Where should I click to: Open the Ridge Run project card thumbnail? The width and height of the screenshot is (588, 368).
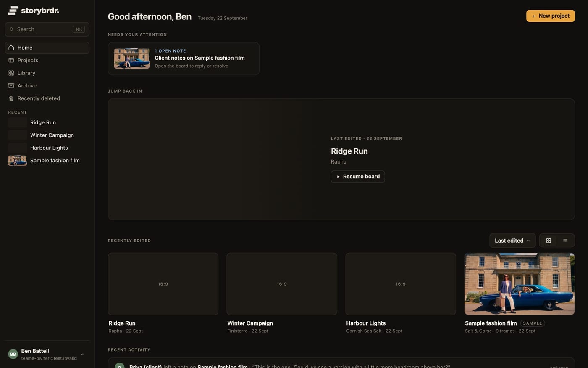(x=163, y=284)
